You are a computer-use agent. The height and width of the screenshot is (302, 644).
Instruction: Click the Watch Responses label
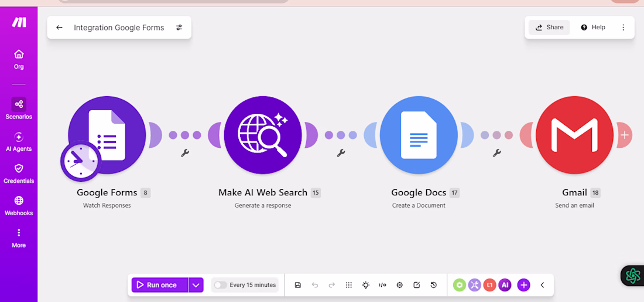coord(107,205)
